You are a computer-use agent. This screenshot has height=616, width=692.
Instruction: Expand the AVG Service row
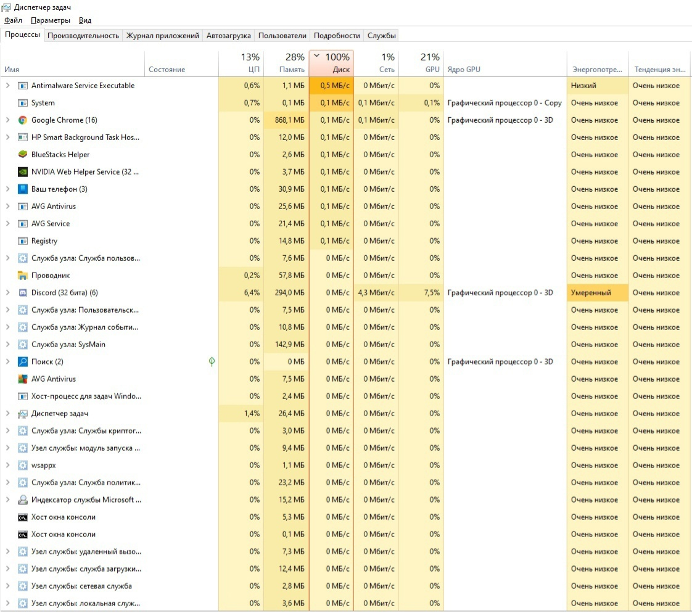(7, 224)
